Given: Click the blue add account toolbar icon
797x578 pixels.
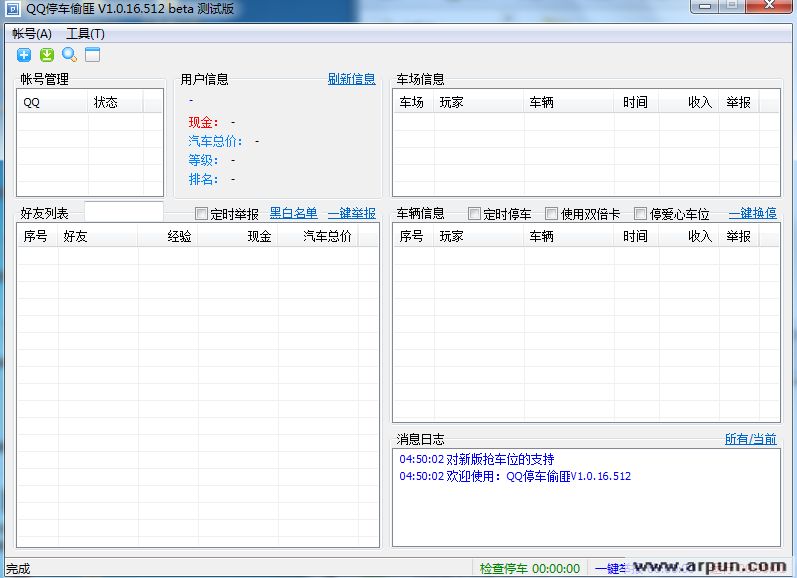Looking at the screenshot, I should 24,55.
